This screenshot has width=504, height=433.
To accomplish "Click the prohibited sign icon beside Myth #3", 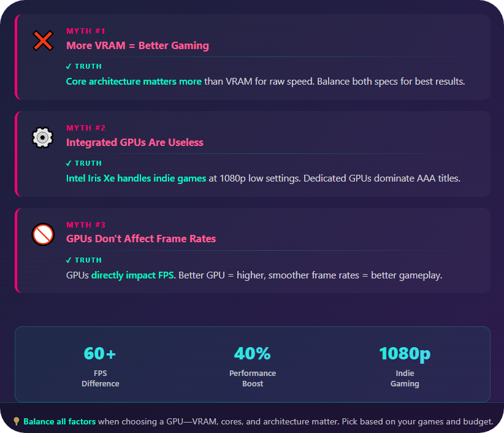I will [43, 234].
